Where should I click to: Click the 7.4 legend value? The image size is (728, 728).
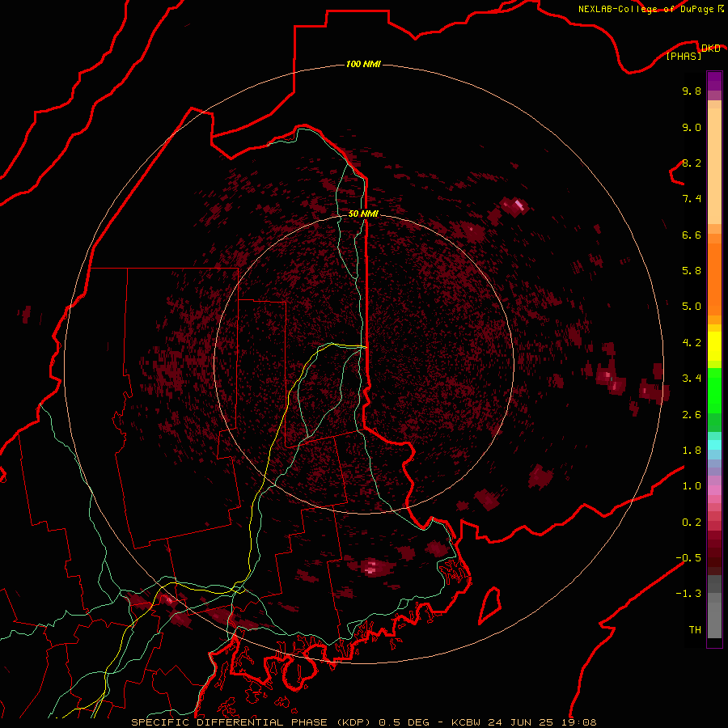[692, 199]
